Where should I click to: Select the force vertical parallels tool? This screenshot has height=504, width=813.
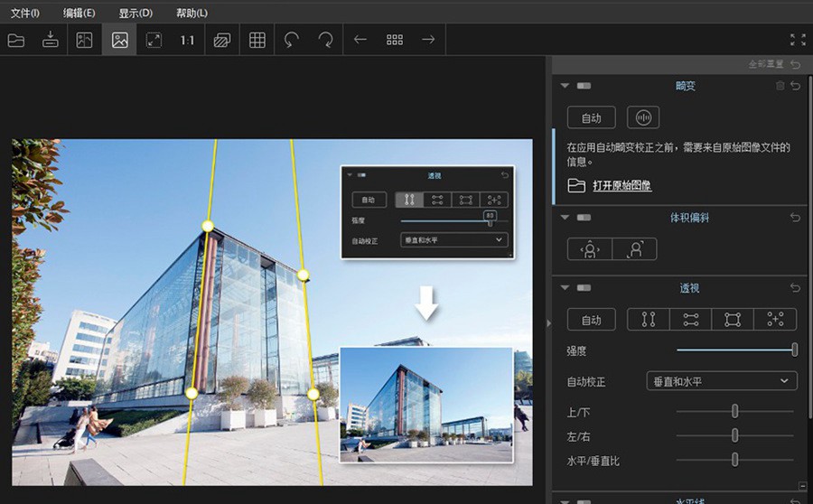(648, 320)
